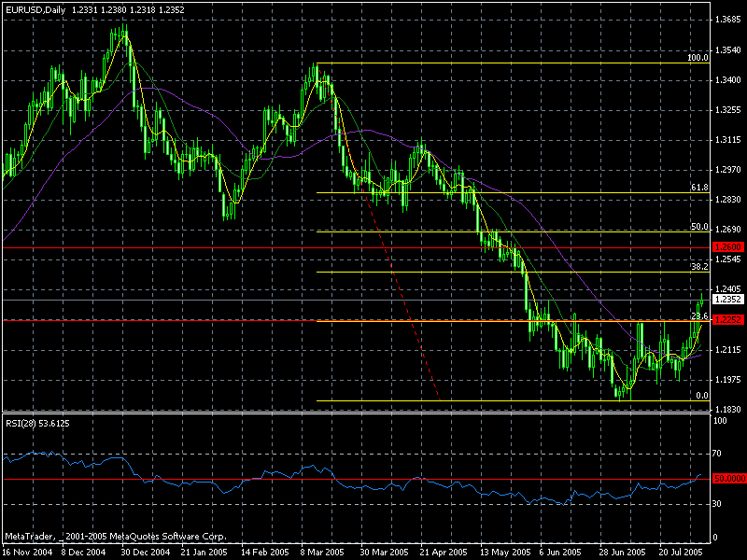Viewport: 747px width, 560px height.
Task: Click the 14 Feb 2005 date label
Action: coord(265,553)
